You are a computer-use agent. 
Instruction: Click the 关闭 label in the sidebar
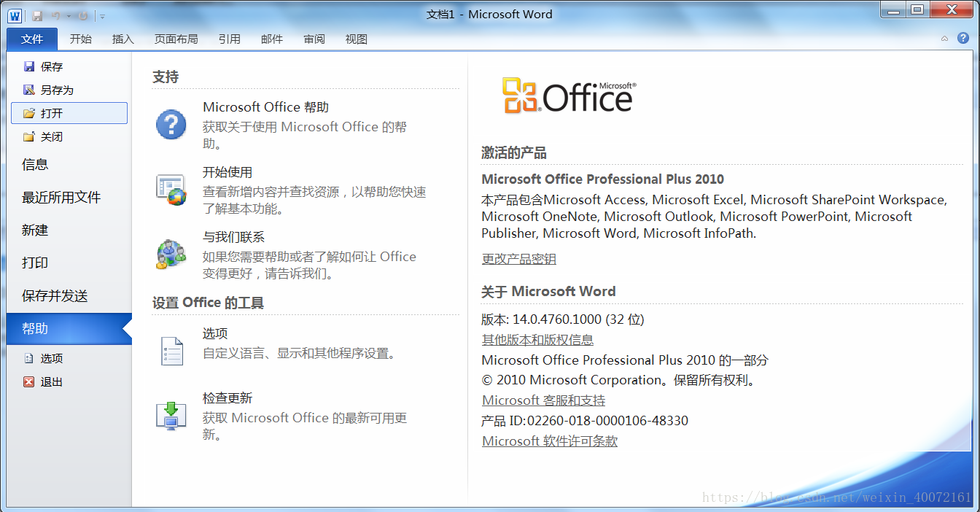(x=52, y=136)
